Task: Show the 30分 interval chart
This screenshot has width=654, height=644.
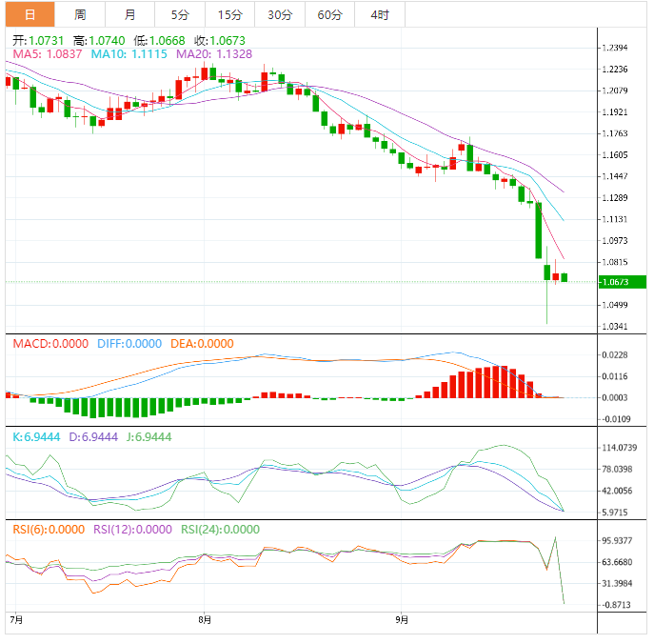Action: pyautogui.click(x=280, y=14)
